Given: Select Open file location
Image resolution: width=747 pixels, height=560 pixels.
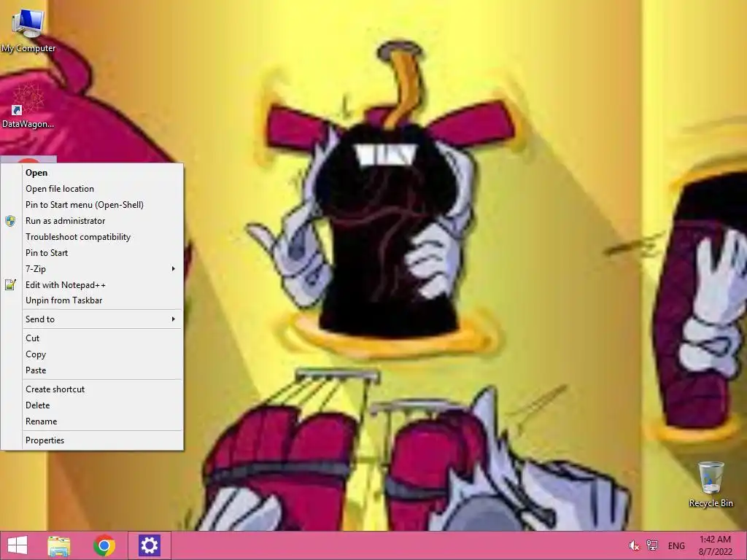Looking at the screenshot, I should point(92,189).
